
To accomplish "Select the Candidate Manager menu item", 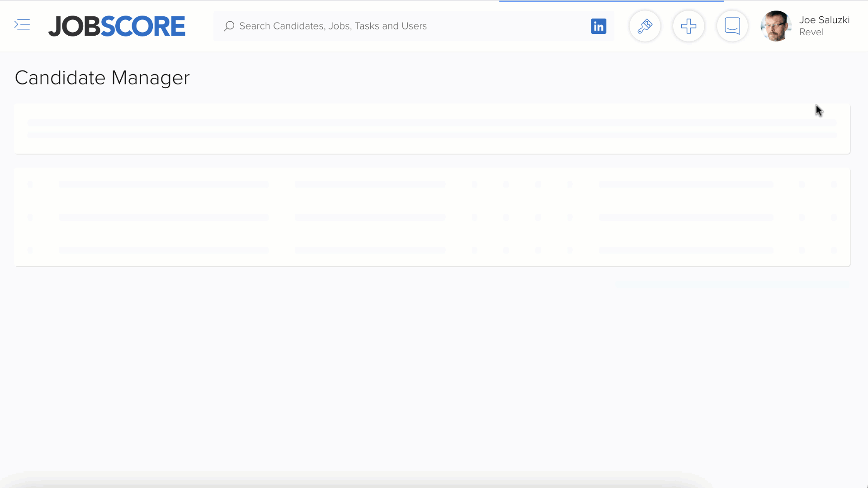I will (102, 77).
